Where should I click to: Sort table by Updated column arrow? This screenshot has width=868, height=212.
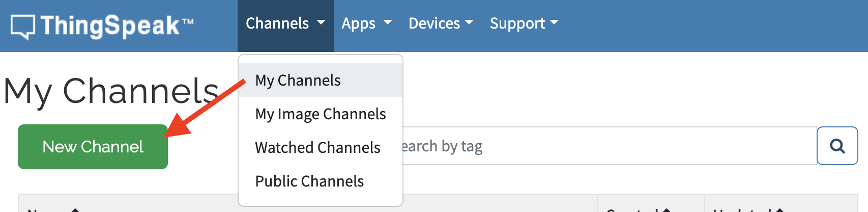pos(779,209)
